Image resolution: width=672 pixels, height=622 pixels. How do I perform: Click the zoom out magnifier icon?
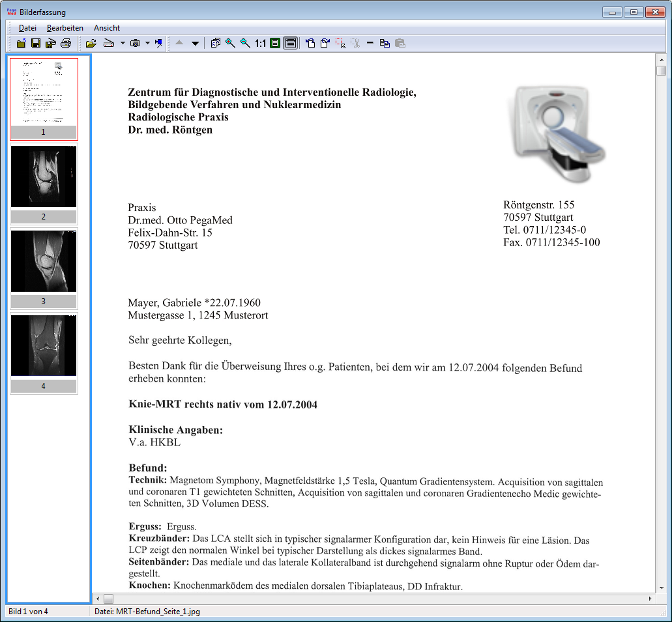245,44
